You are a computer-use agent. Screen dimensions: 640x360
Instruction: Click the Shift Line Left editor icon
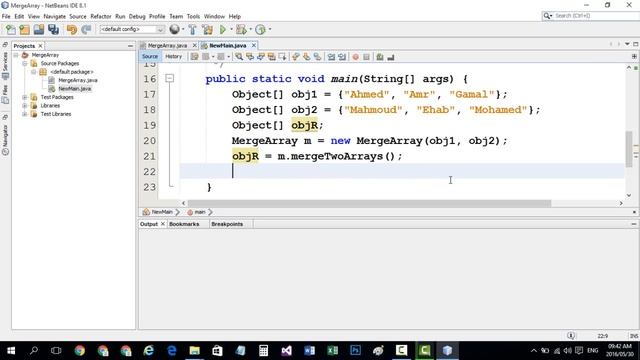coord(331,57)
